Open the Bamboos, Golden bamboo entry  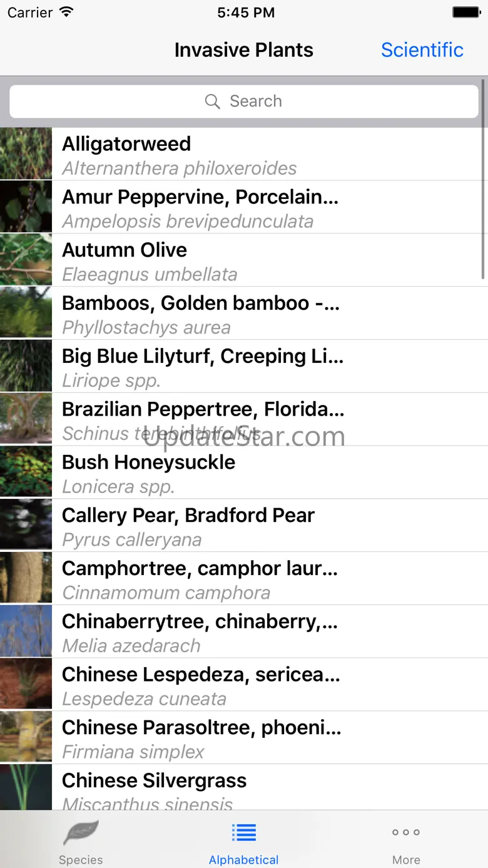[263, 314]
